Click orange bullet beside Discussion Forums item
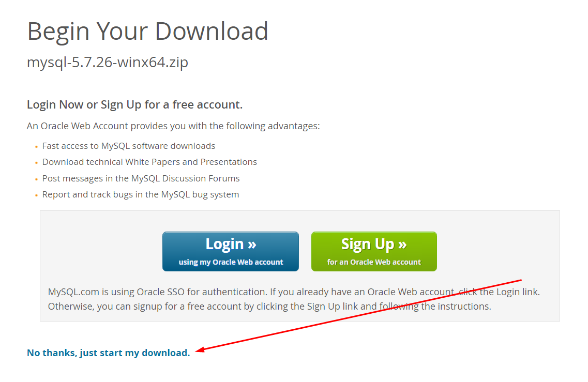 tap(36, 179)
